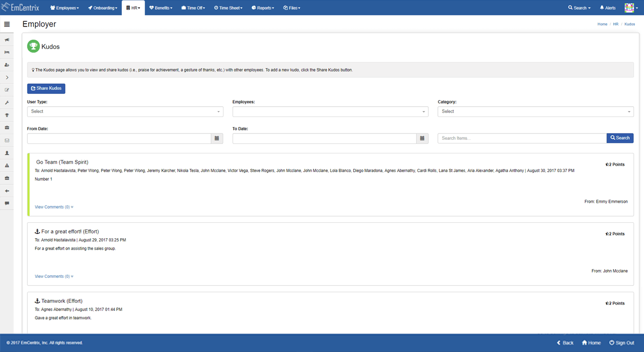Click the For a great effort! (Effort) title
The height and width of the screenshot is (352, 644).
click(70, 231)
